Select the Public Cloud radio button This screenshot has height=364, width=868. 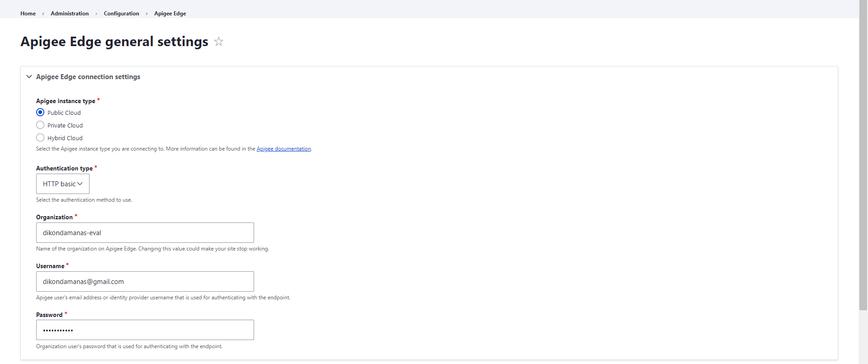point(40,113)
